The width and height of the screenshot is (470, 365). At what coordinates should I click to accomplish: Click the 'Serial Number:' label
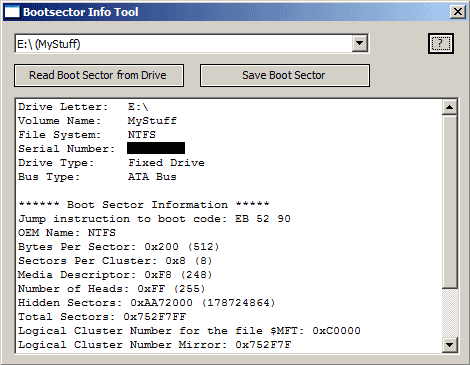click(x=67, y=149)
